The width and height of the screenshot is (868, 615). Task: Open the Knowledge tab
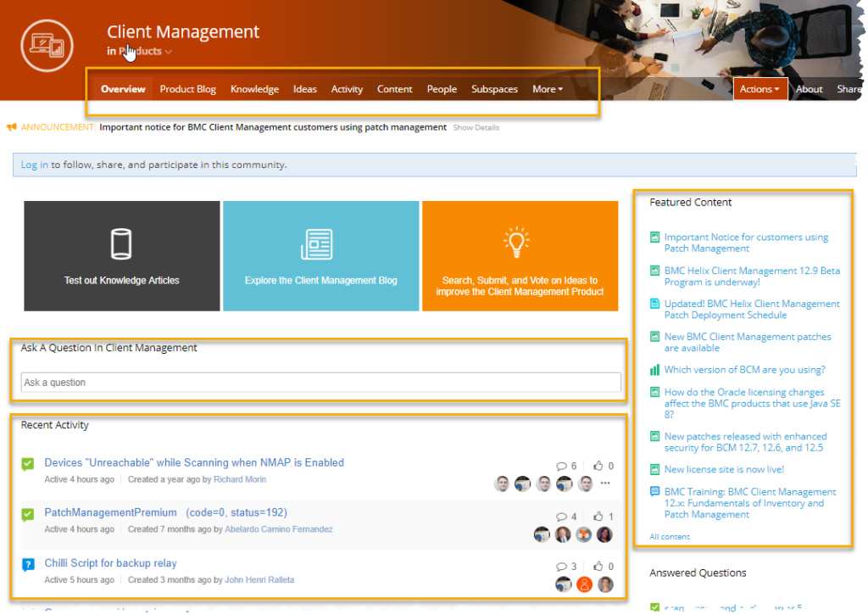pos(254,89)
